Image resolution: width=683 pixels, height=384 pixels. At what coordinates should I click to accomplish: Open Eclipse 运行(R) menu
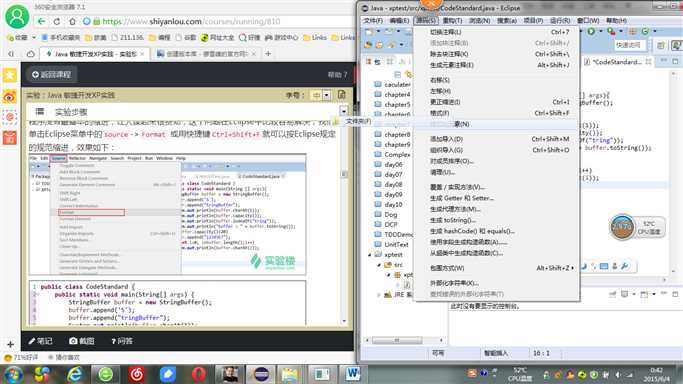pyautogui.click(x=560, y=20)
